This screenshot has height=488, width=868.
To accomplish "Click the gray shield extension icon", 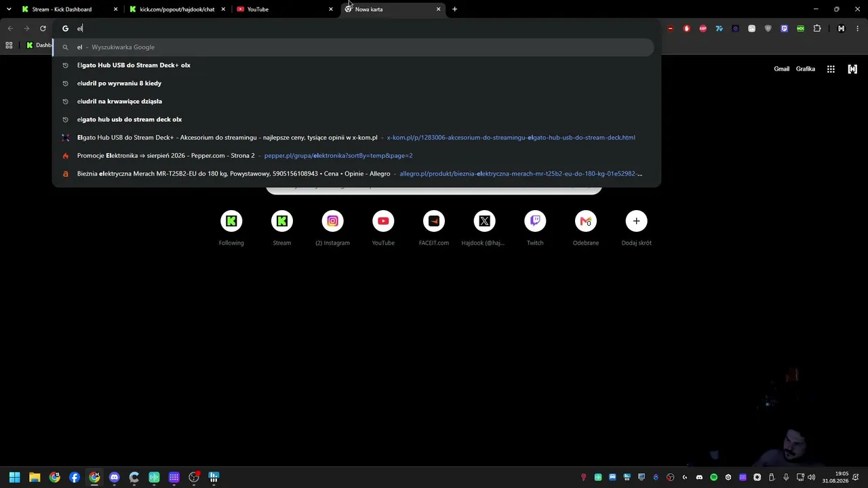I will [x=768, y=28].
